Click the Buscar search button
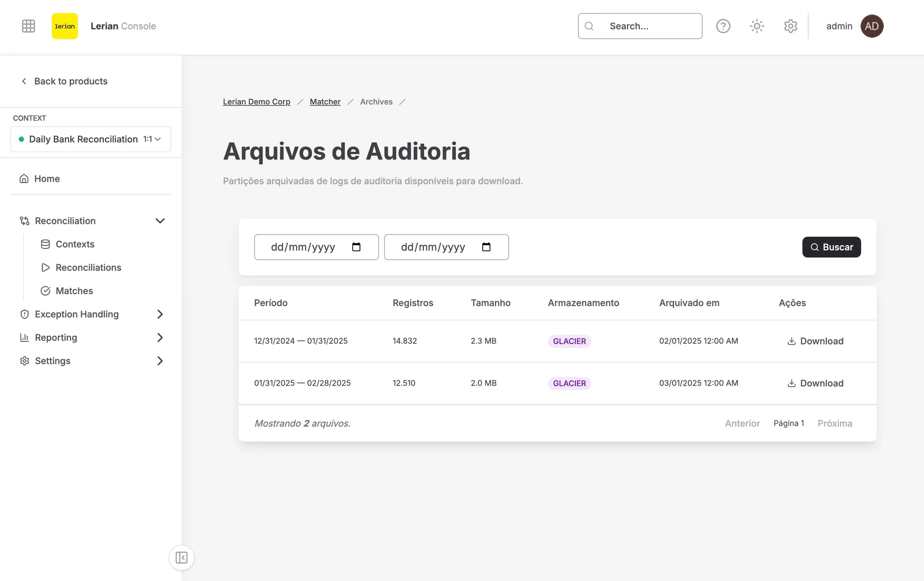The width and height of the screenshot is (924, 581). click(831, 247)
